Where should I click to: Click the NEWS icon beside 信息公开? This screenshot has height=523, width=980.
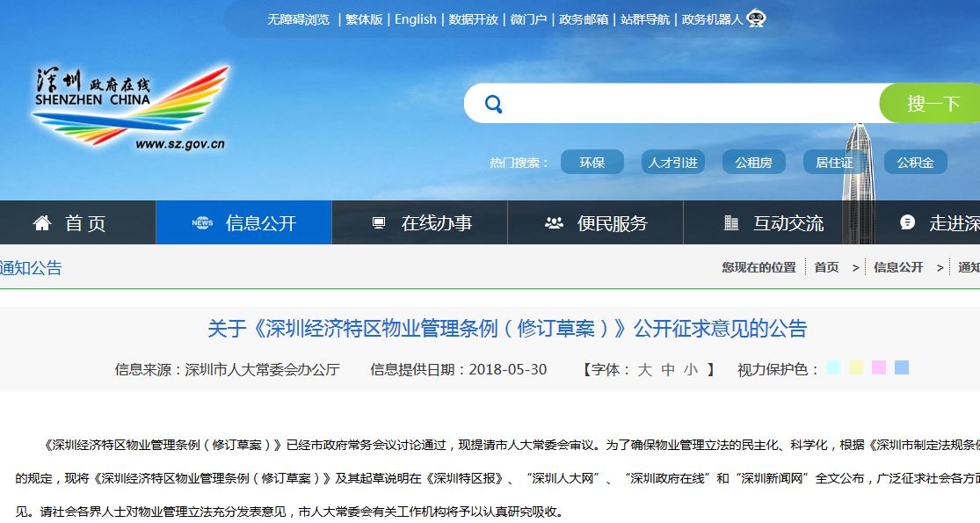[x=204, y=222]
